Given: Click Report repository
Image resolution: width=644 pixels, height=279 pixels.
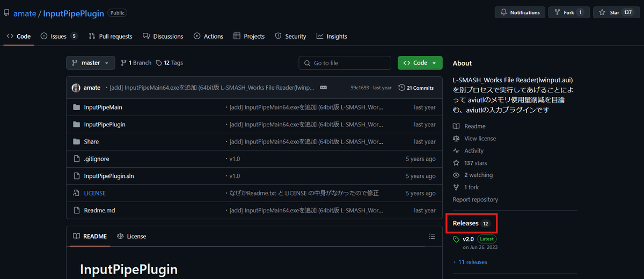Looking at the screenshot, I should (x=475, y=199).
